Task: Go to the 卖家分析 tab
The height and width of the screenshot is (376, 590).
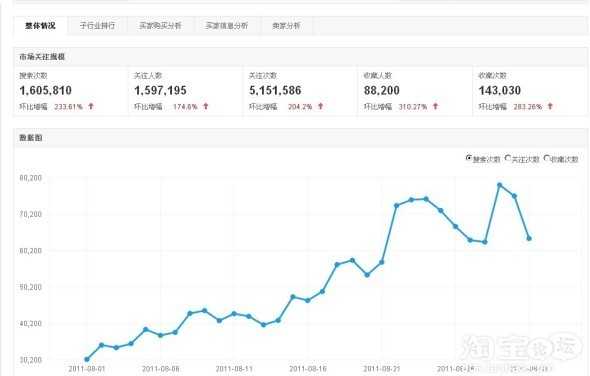Action: (286, 26)
